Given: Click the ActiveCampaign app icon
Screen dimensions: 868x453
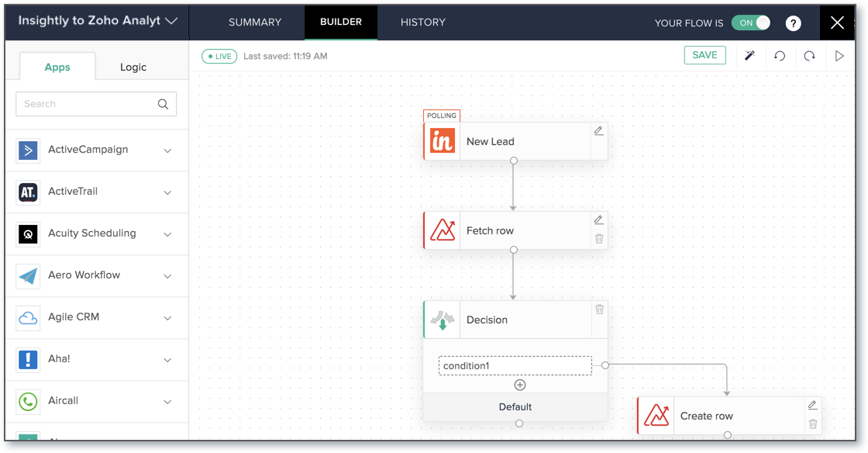Looking at the screenshot, I should (28, 150).
